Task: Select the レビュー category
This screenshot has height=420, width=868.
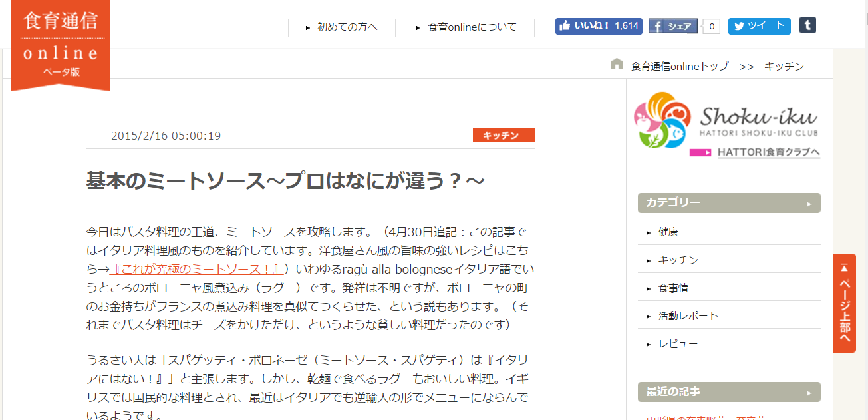Action: 678,344
